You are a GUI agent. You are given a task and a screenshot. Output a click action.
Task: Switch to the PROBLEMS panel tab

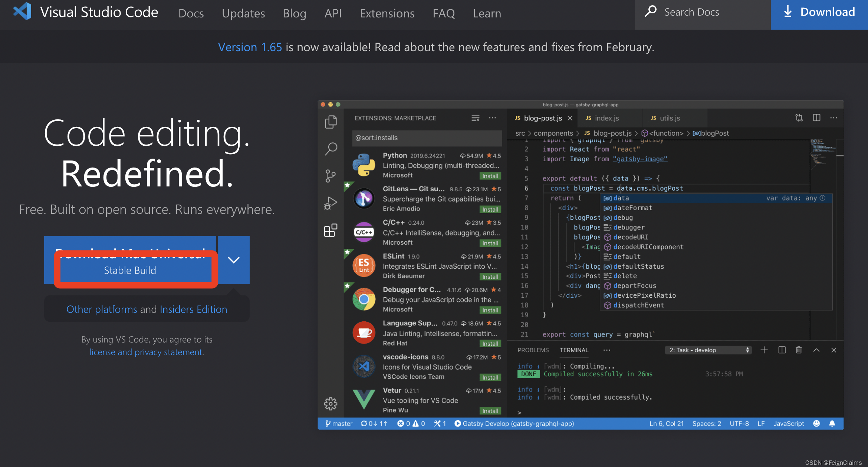533,350
